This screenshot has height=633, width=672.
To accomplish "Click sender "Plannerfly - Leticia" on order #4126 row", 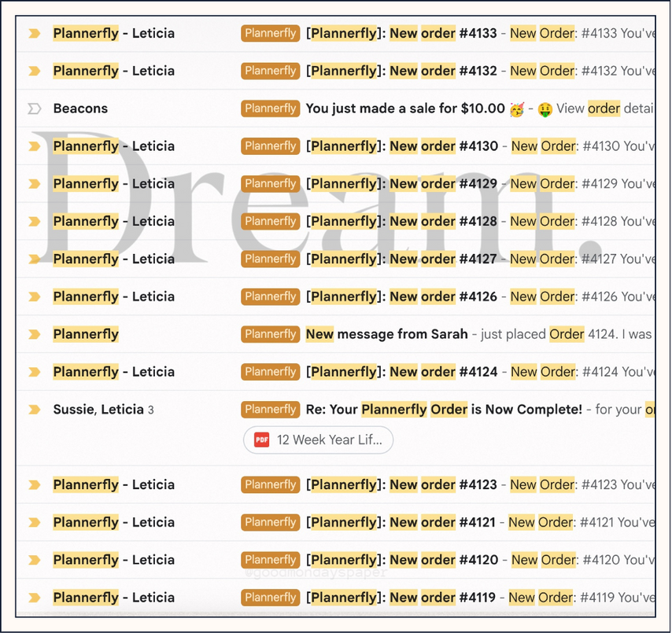I will pos(114,296).
